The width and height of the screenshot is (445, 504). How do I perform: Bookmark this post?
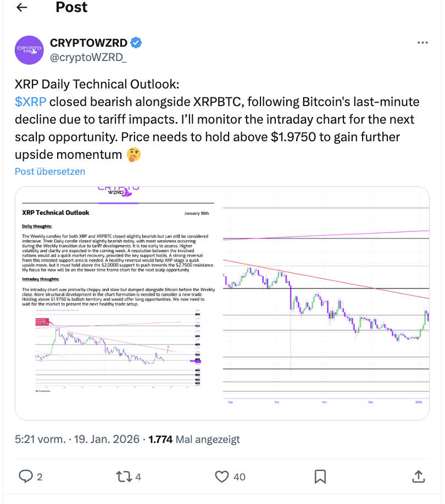click(x=320, y=476)
